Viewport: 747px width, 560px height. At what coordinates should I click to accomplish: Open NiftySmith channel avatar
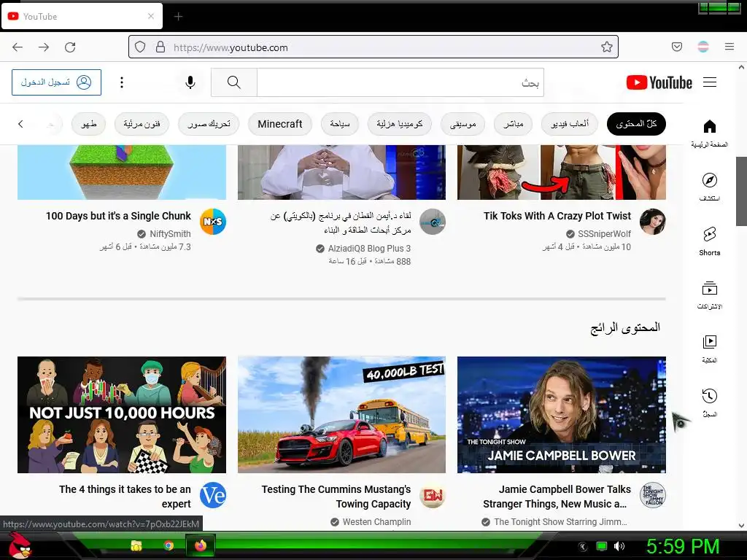(x=213, y=222)
